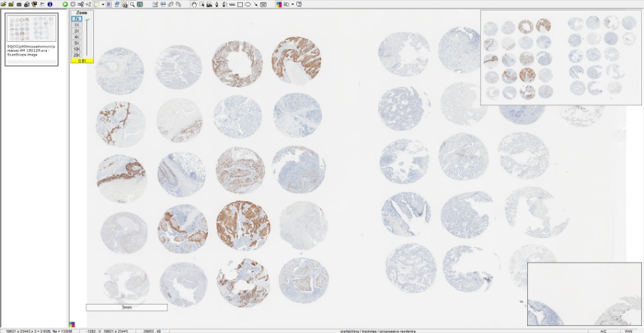Click the green go-forward circle icon
This screenshot has height=333, width=644.
[x=65, y=4]
